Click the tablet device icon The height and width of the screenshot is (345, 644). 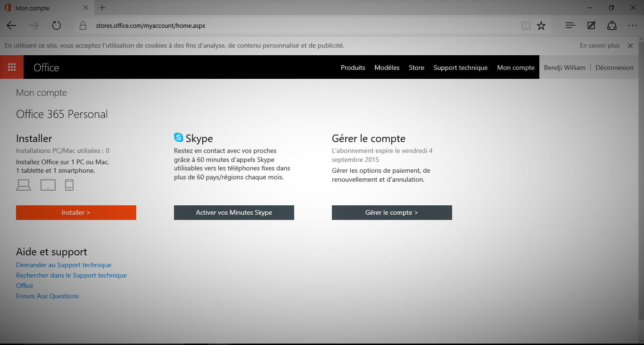[x=48, y=185]
